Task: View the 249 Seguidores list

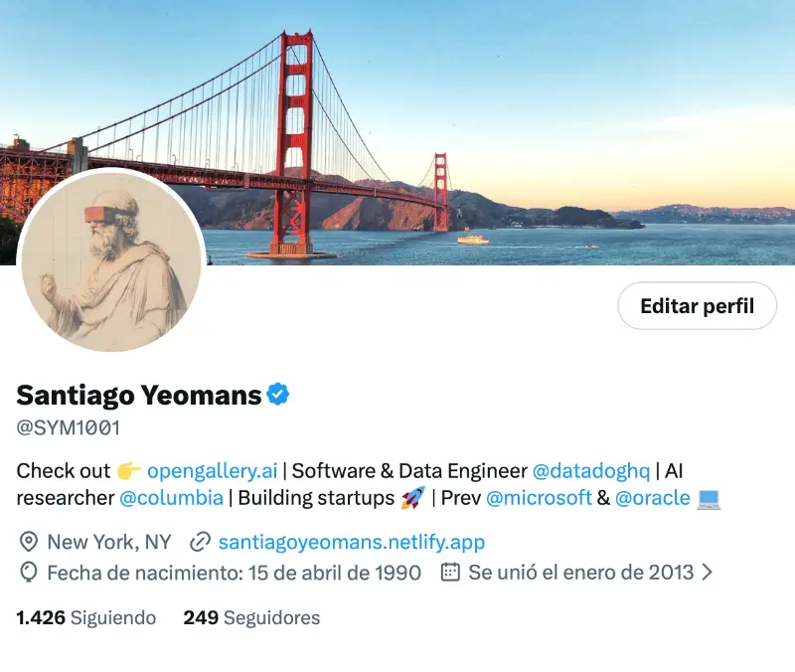Action: pyautogui.click(x=251, y=617)
